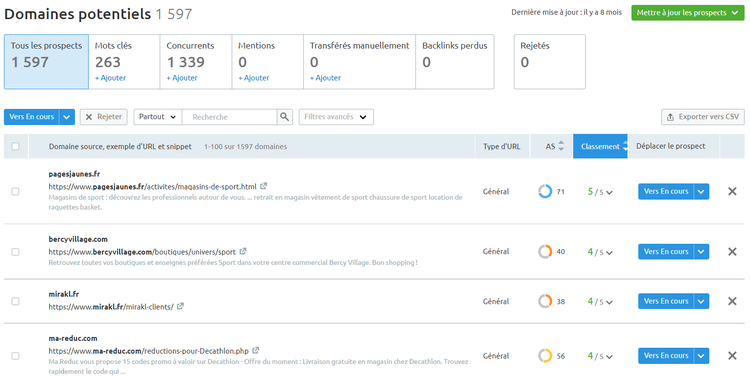Select all prospects header checkbox
The width and height of the screenshot is (750, 386).
coord(15,146)
